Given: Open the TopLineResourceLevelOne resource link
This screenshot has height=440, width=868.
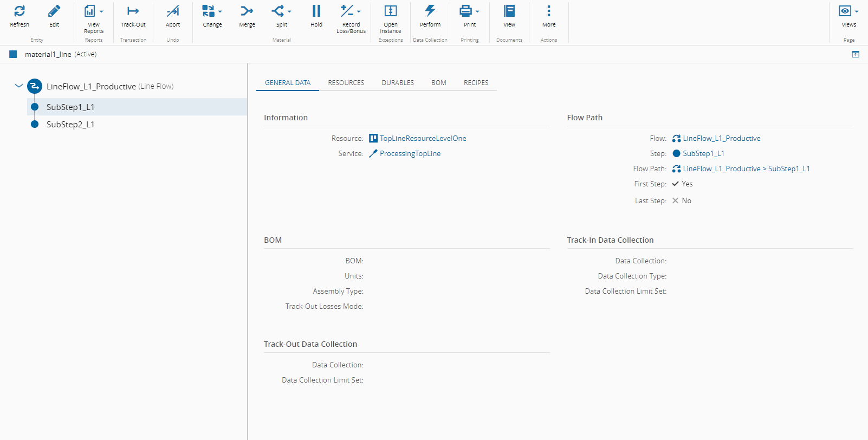Looking at the screenshot, I should [423, 139].
